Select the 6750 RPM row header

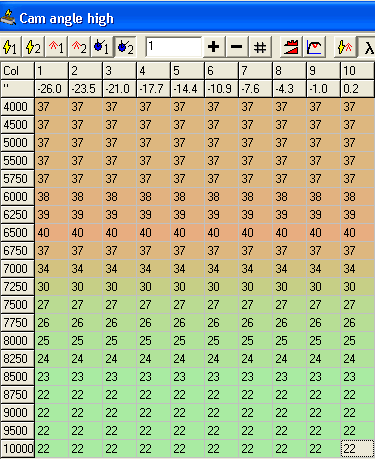(17, 251)
